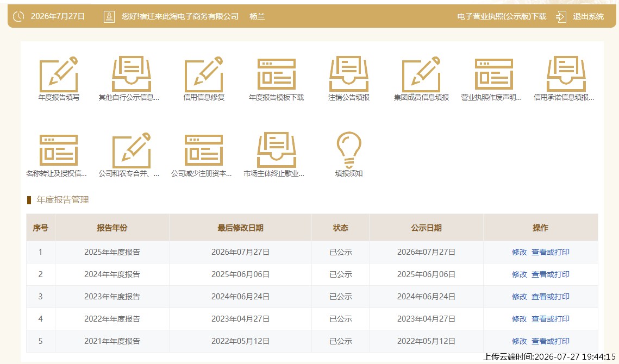
Task: Select the 2021年年度报告 cell
Action: (112, 341)
